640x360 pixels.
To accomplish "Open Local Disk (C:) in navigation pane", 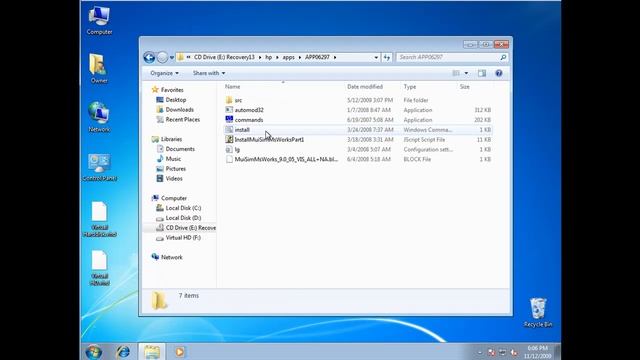I will (x=183, y=208).
